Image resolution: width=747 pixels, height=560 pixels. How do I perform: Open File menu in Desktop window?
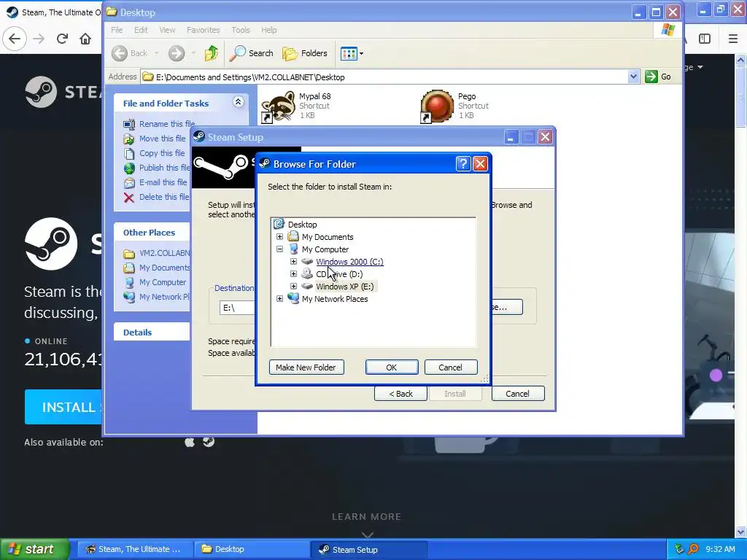pos(117,29)
